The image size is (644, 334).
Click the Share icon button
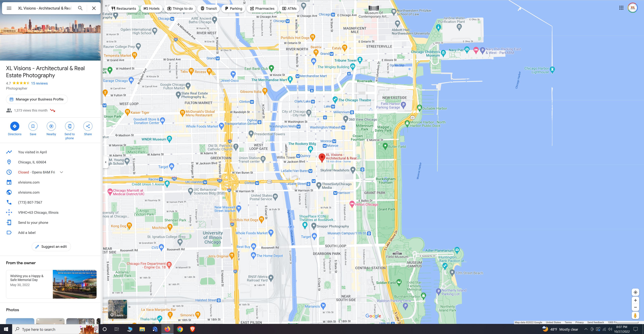88,126
